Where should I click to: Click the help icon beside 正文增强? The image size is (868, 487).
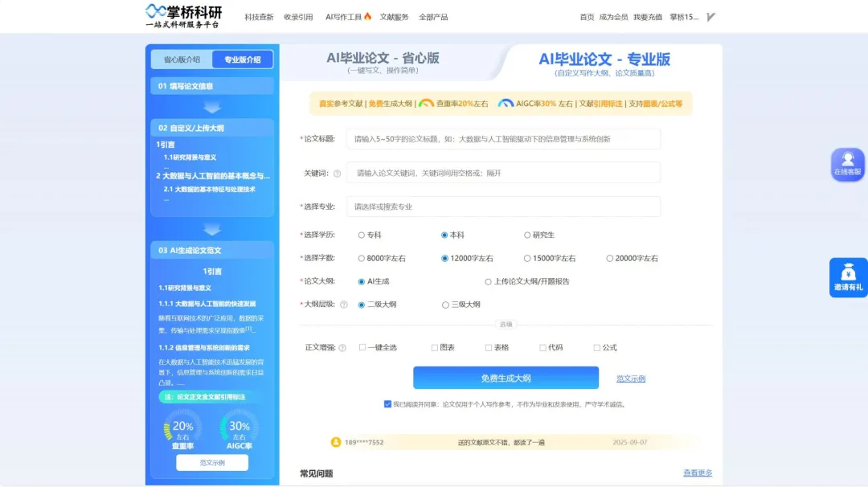(x=342, y=348)
